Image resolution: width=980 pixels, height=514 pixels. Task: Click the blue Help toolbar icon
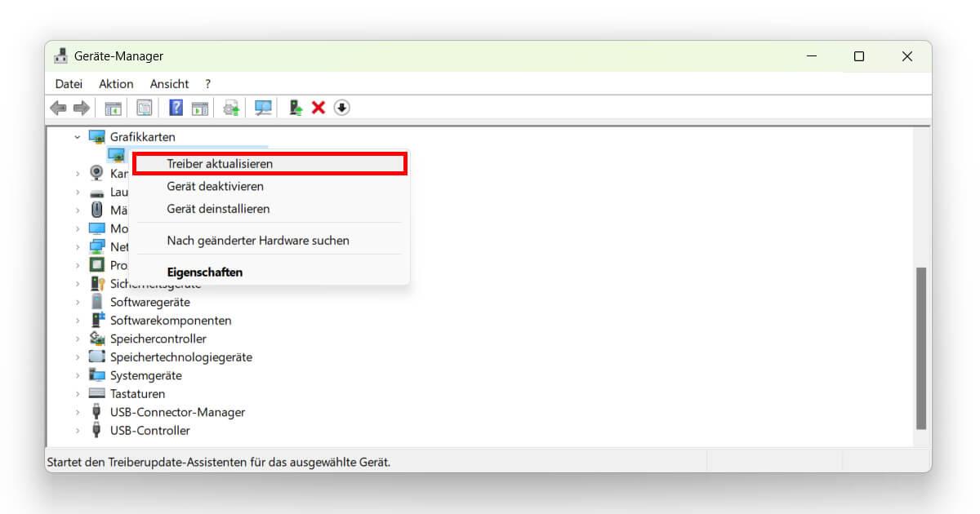click(175, 107)
